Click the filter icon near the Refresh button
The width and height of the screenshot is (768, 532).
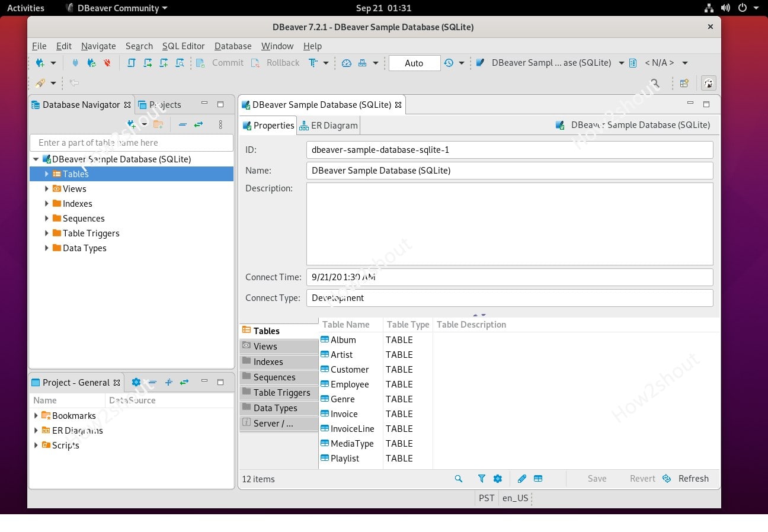coord(481,478)
